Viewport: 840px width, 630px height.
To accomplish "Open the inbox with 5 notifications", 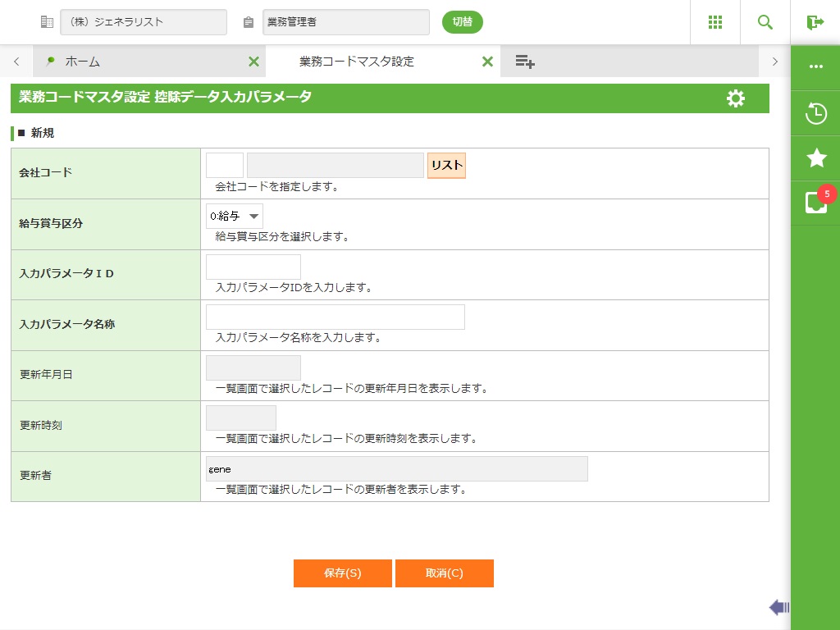I will (x=815, y=203).
